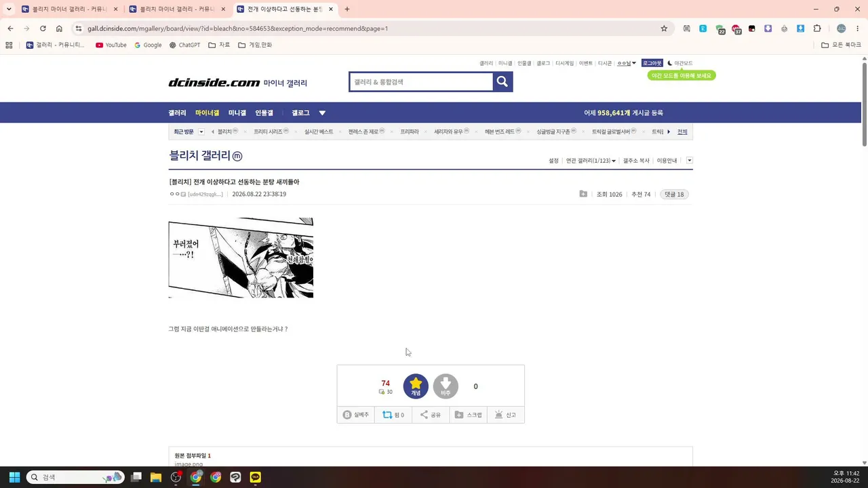The height and width of the screenshot is (488, 868).
Task: Reload the page with the refresh icon
Action: (43, 28)
